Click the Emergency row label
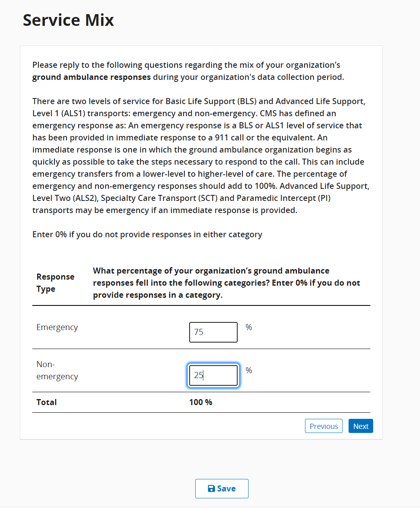Screen dimensions: 420x508 pyautogui.click(x=57, y=327)
